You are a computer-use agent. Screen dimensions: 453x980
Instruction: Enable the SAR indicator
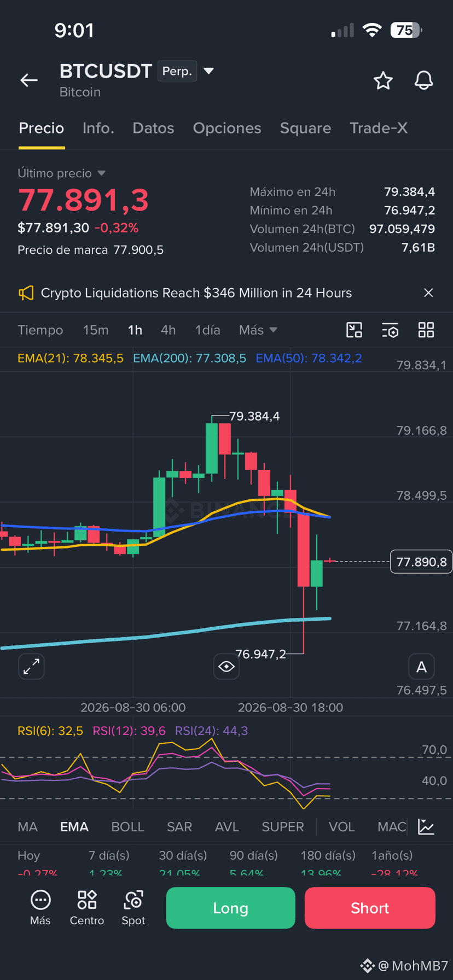(x=179, y=827)
